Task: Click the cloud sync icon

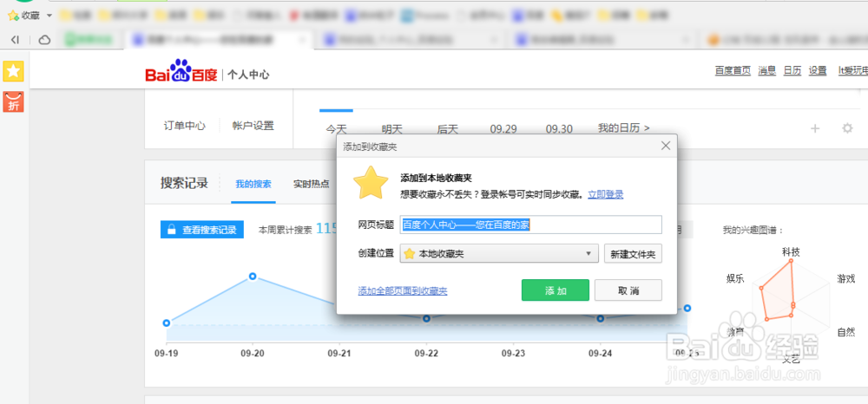Action: pyautogui.click(x=43, y=39)
